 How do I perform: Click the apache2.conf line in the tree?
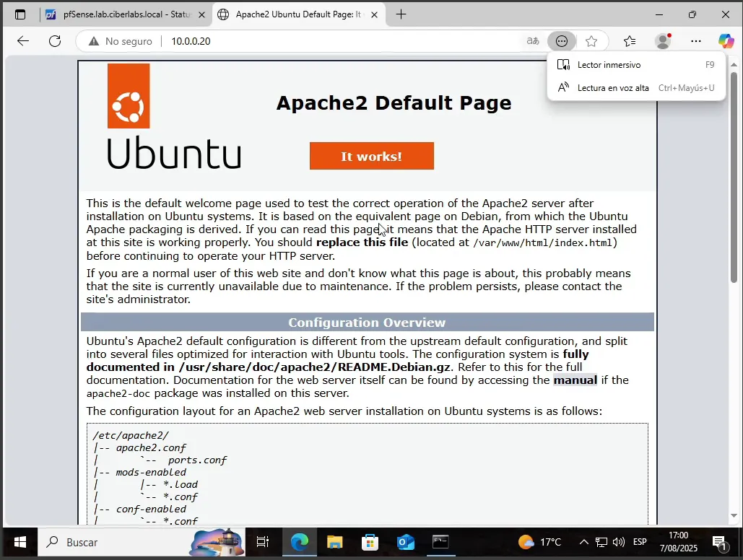click(151, 447)
